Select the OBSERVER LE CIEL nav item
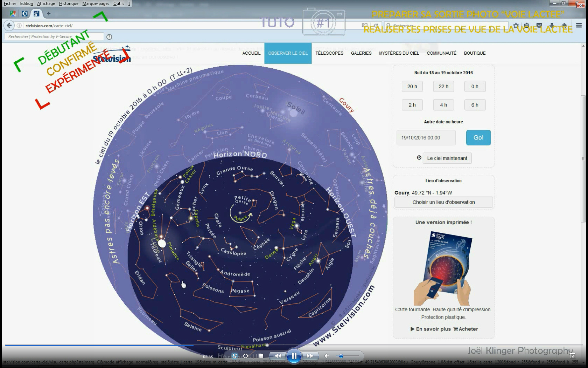588x368 pixels. coord(288,53)
